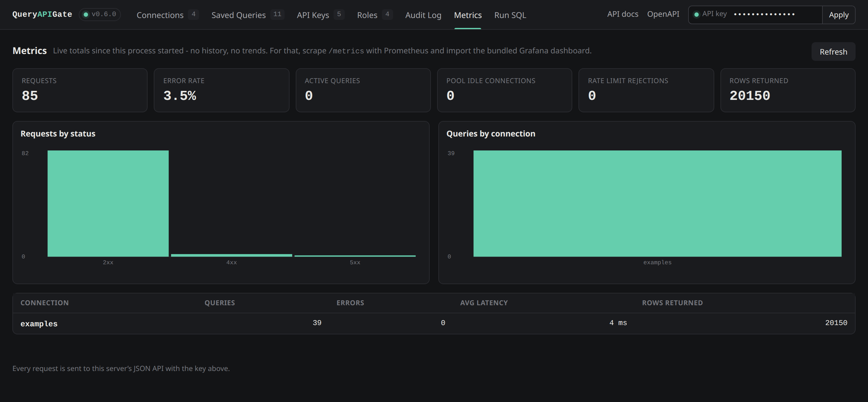Viewport: 868px width, 402px height.
Task: Open the Run SQL tab
Action: (510, 15)
